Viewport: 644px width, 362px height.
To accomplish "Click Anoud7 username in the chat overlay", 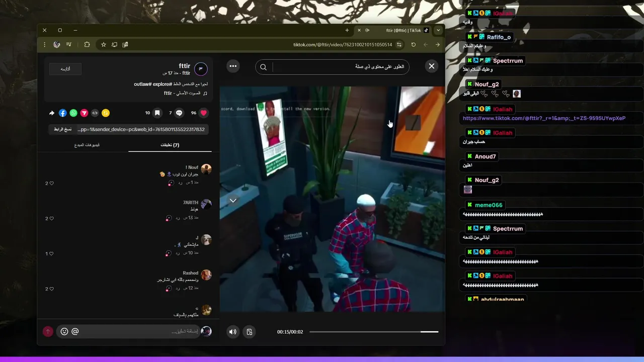I will 485,156.
